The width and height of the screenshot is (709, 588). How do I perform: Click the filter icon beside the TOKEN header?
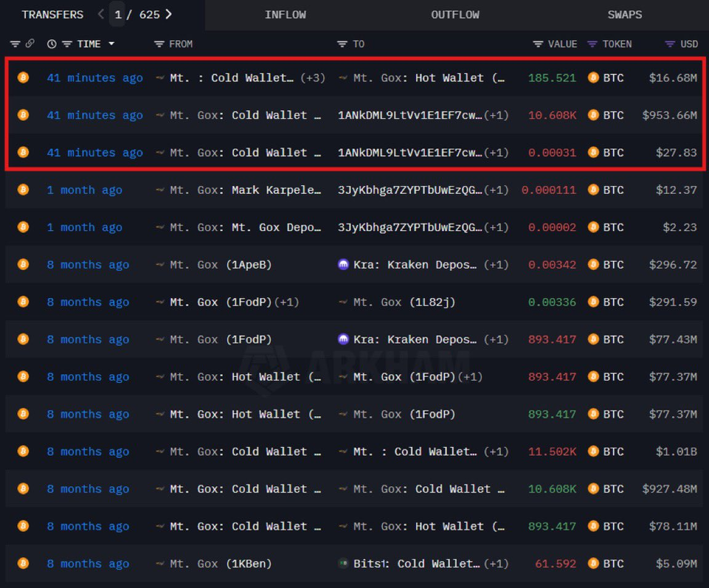(592, 44)
